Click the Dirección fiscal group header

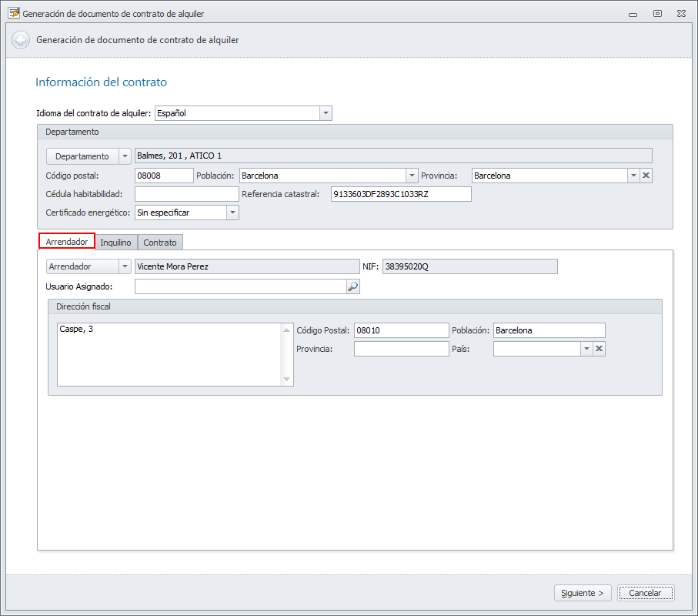coord(355,306)
